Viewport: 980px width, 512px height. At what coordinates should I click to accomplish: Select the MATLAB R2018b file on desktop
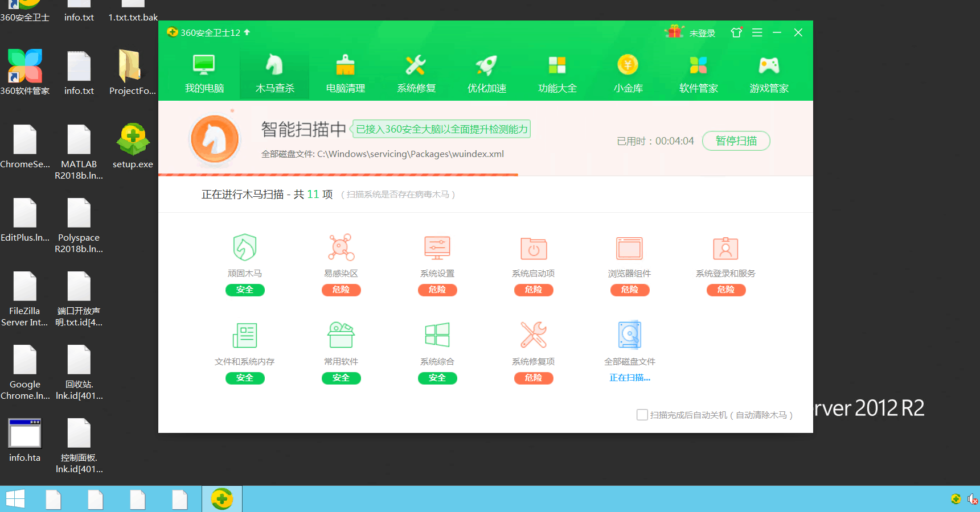pos(79,152)
